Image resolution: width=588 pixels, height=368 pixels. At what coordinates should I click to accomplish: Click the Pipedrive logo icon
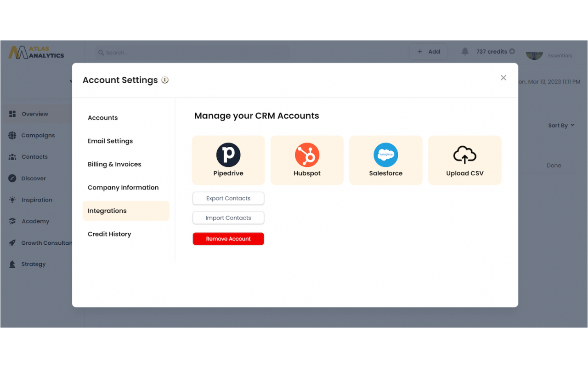pyautogui.click(x=228, y=155)
